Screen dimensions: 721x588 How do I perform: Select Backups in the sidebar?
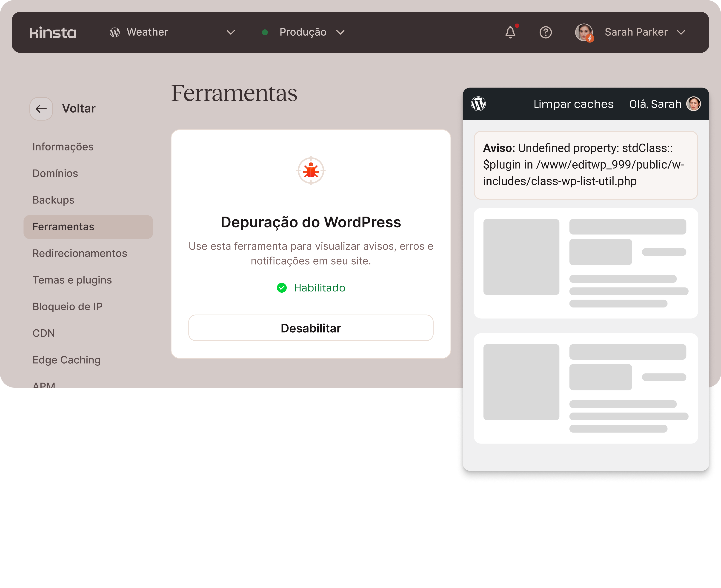pyautogui.click(x=54, y=200)
